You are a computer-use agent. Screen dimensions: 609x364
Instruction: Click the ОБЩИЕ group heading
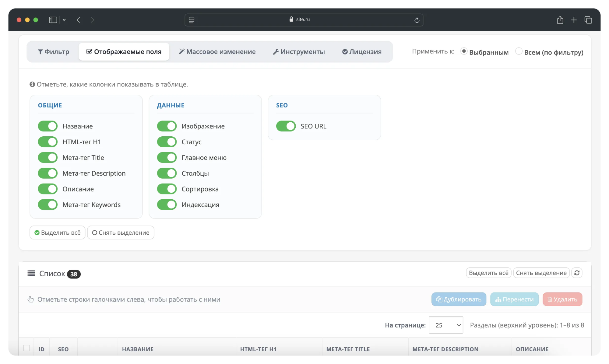point(50,105)
